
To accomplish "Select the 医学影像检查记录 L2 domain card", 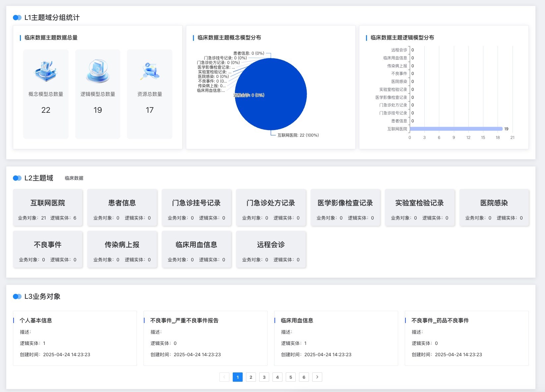I will 345,208.
